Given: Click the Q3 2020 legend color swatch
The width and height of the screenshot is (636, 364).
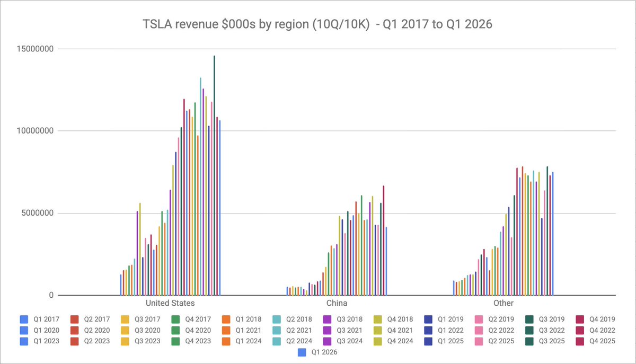Looking at the screenshot, I should point(125,330).
